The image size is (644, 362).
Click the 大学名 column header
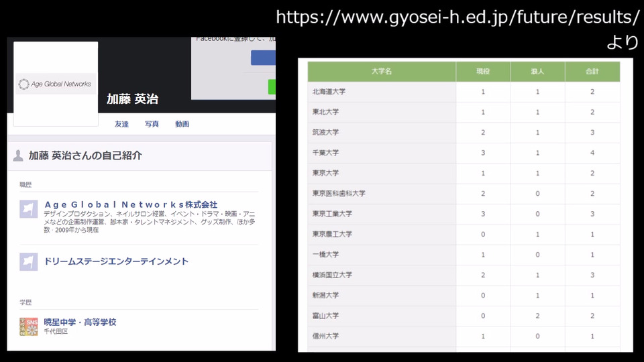pyautogui.click(x=382, y=72)
